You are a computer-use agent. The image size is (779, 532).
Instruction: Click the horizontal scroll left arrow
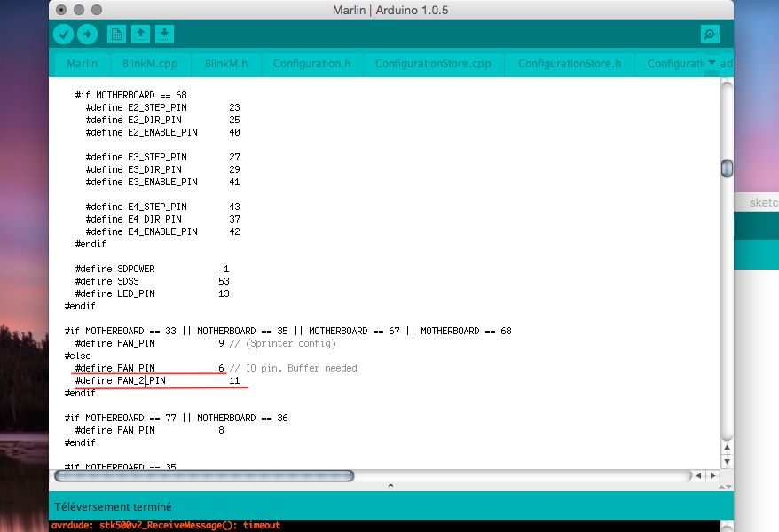698,475
